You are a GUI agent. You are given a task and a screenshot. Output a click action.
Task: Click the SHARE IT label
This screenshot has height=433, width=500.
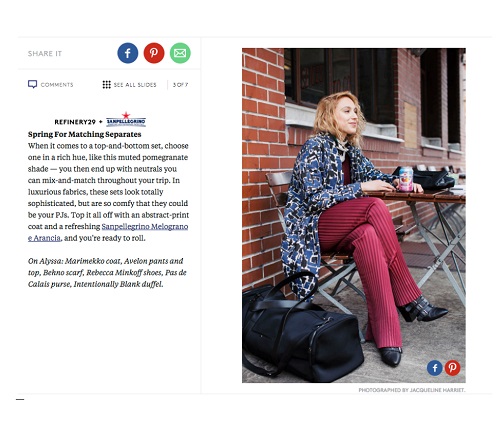click(x=45, y=54)
